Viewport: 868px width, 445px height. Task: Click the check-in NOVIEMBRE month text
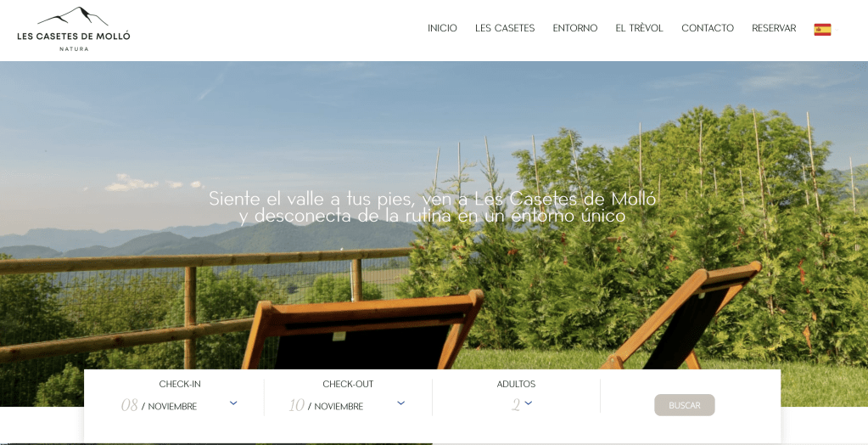tap(172, 407)
